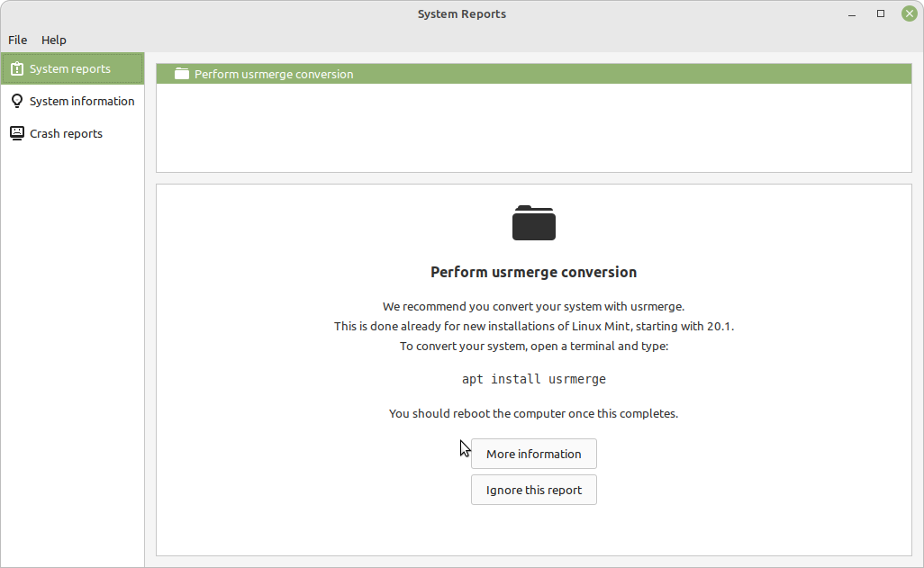Open Crash reports page
Viewport: 924px width, 568px height.
[72, 134]
